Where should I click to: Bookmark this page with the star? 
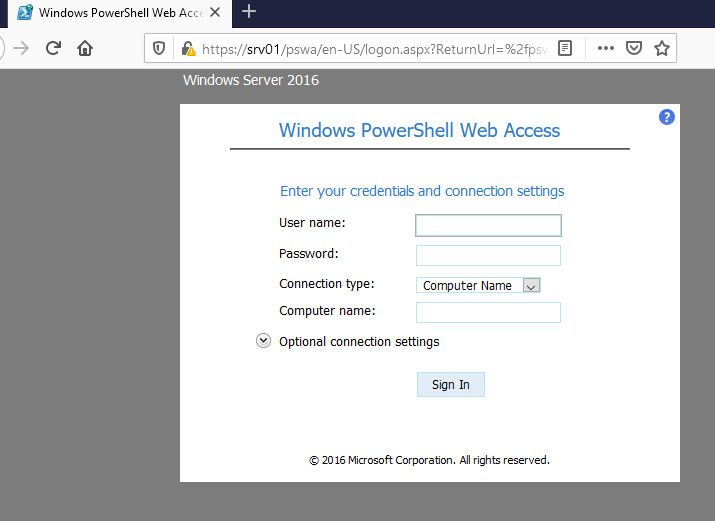pyautogui.click(x=661, y=48)
